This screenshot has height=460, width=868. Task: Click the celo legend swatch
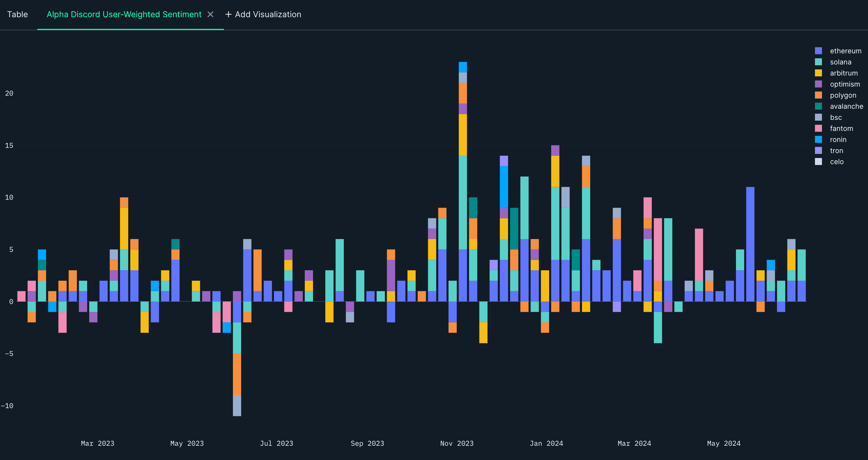(x=818, y=162)
